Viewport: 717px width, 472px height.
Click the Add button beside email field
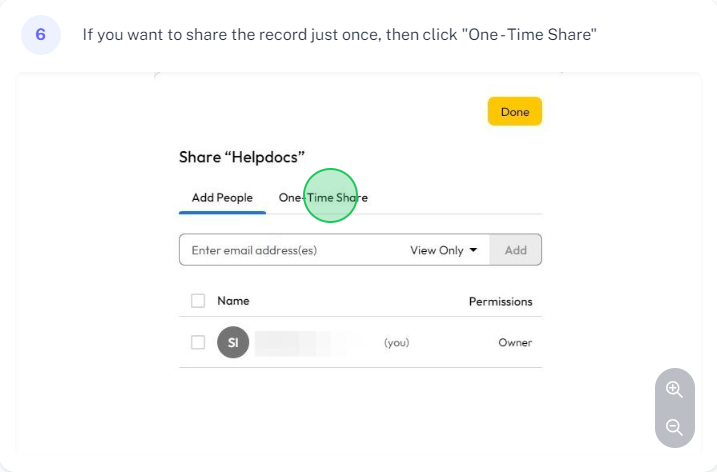(516, 250)
